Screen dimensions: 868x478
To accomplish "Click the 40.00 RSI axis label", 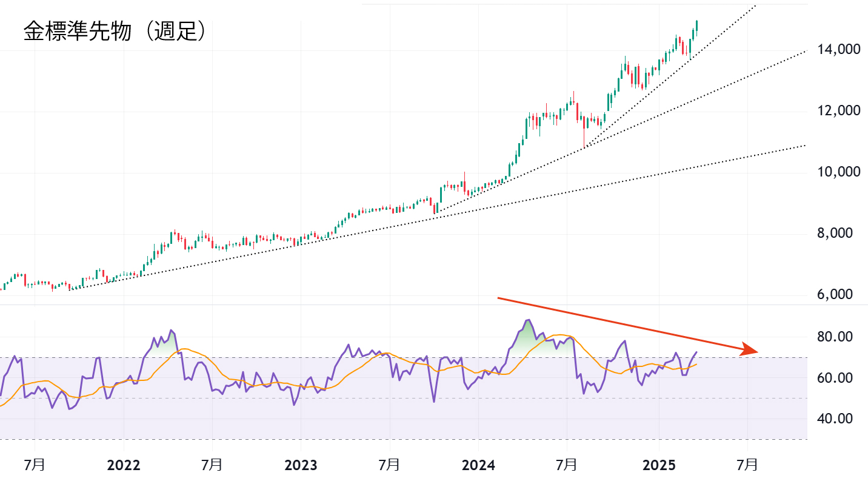I will click(836, 419).
